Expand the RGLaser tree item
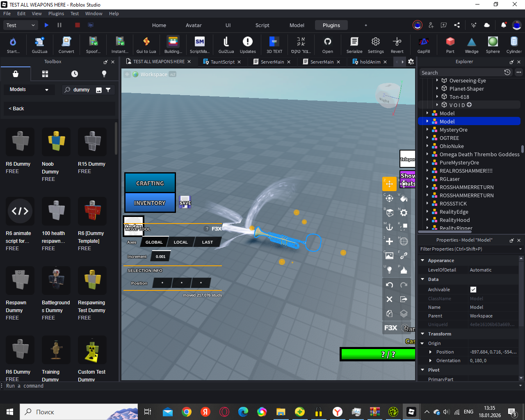 click(x=427, y=179)
